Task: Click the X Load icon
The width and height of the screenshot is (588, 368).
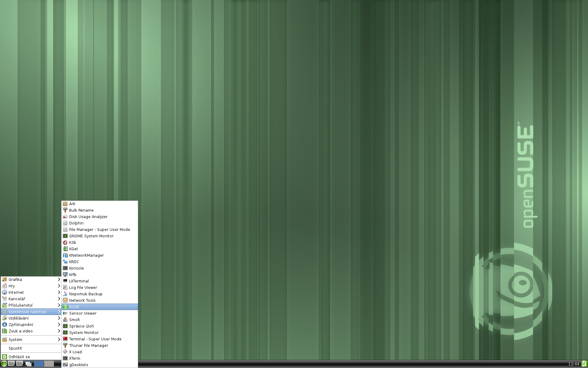Action: [65, 352]
